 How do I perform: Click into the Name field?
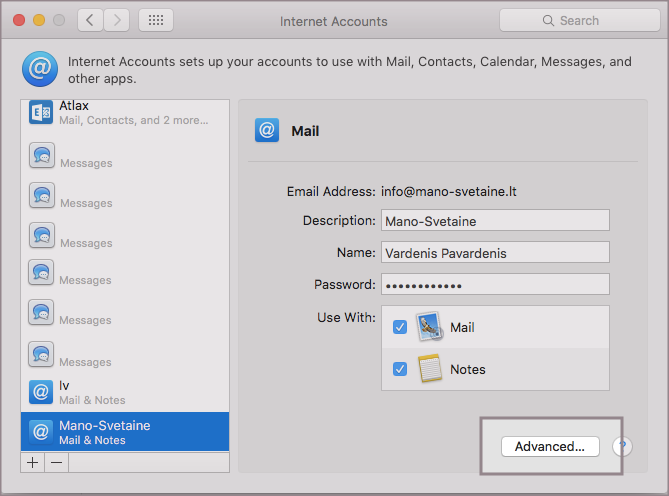click(x=494, y=252)
